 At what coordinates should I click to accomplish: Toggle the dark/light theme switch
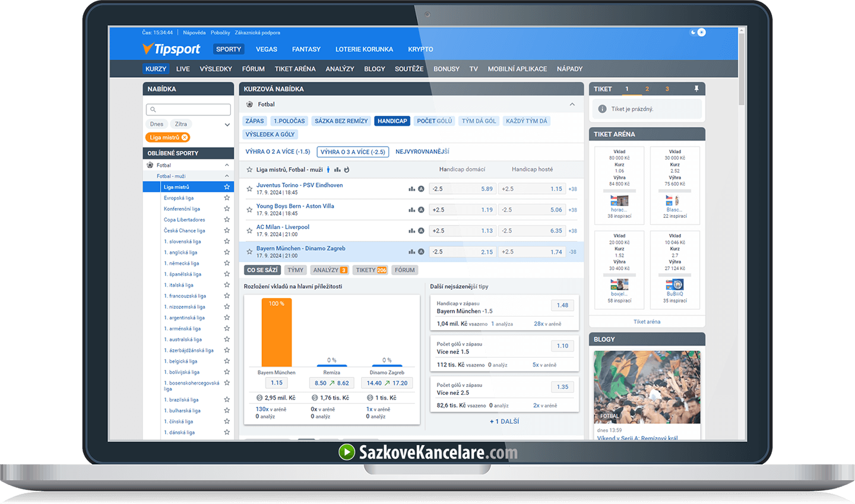click(x=698, y=32)
